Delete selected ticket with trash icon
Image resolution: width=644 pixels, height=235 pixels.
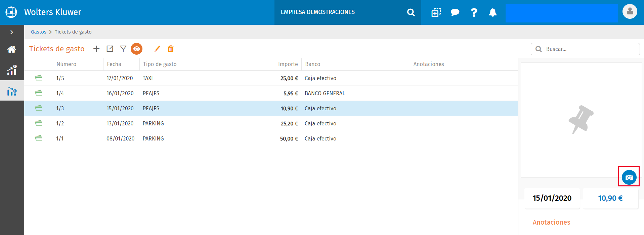171,49
